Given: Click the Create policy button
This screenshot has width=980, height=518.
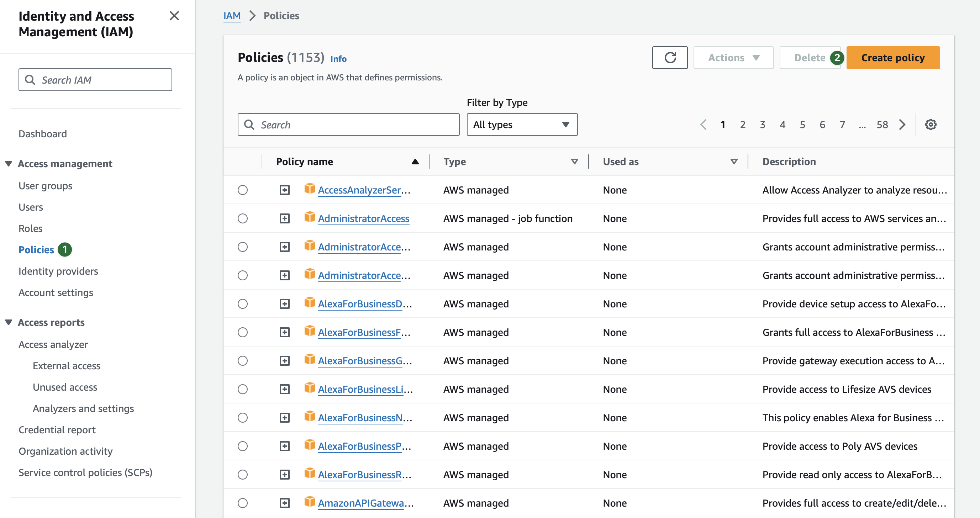Looking at the screenshot, I should pyautogui.click(x=892, y=58).
